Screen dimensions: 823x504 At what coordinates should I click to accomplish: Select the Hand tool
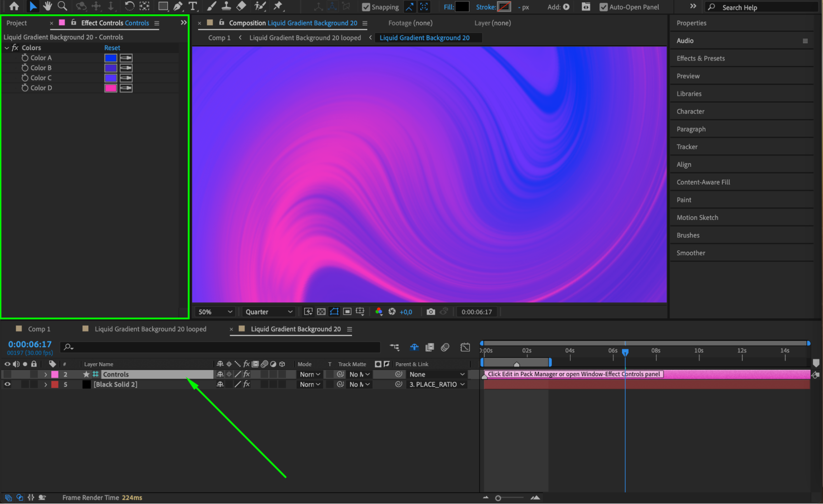click(x=47, y=6)
